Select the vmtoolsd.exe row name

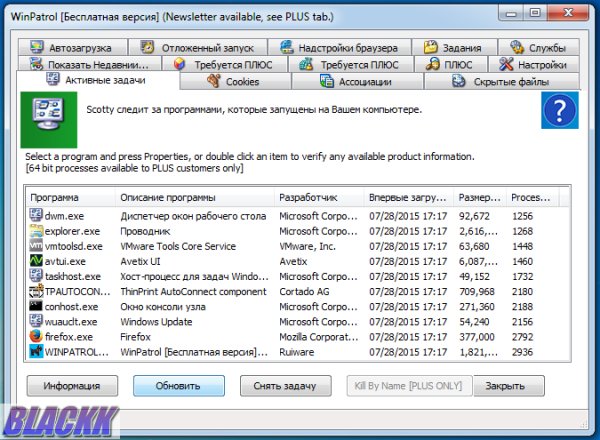(x=74, y=246)
